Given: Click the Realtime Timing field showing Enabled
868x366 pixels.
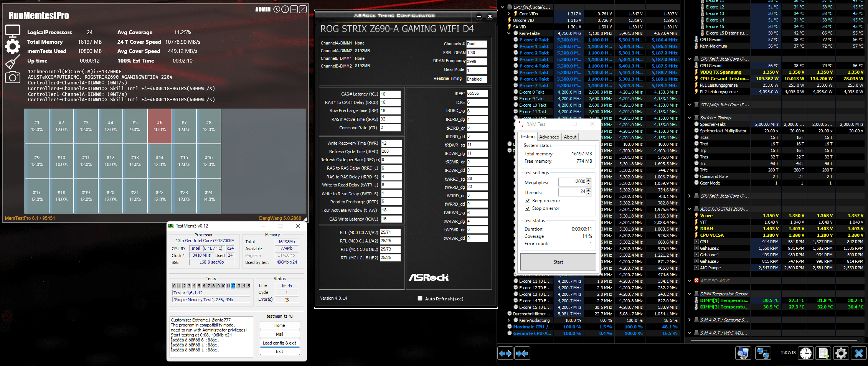Looking at the screenshot, I should point(477,79).
